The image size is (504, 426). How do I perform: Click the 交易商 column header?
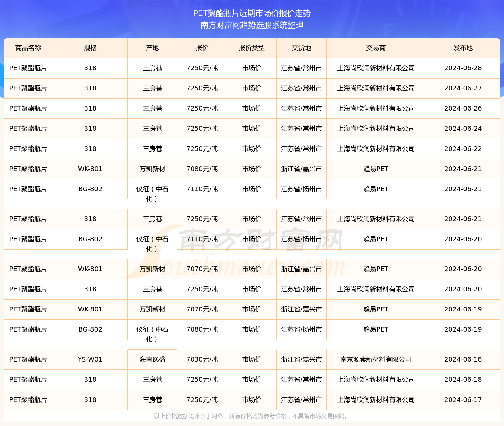[x=376, y=48]
